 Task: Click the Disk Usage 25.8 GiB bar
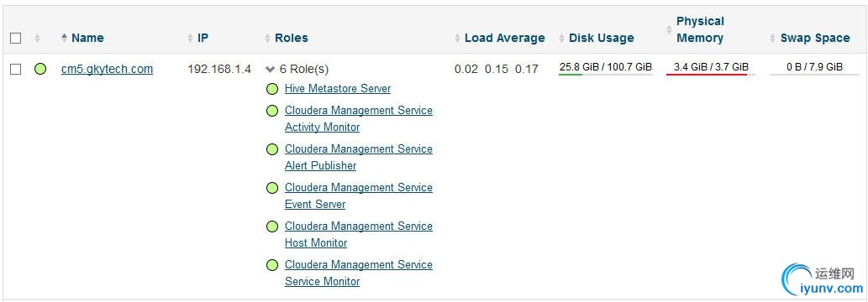[606, 68]
